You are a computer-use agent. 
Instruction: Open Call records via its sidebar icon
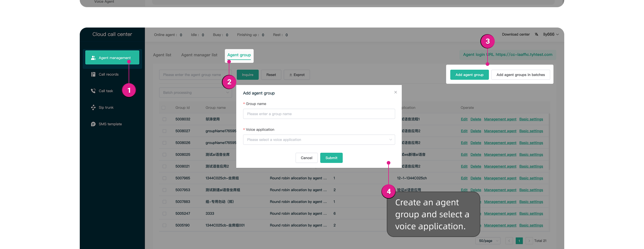(x=93, y=74)
